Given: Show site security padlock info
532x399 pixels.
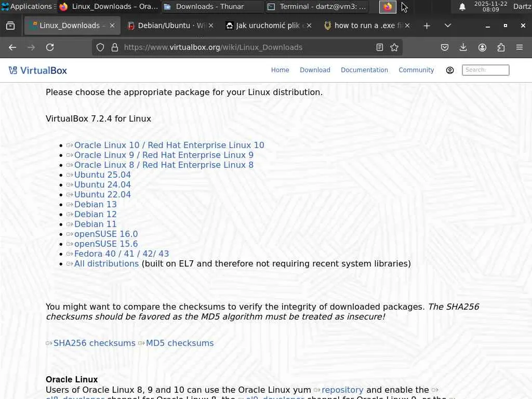Looking at the screenshot, I should pos(115,47).
